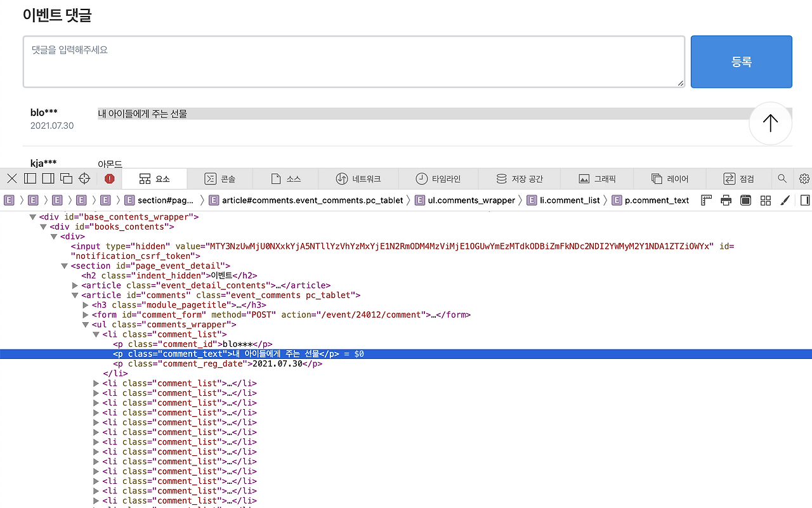Focus the 댓글을 입력해주세요 comment textarea

[354, 62]
